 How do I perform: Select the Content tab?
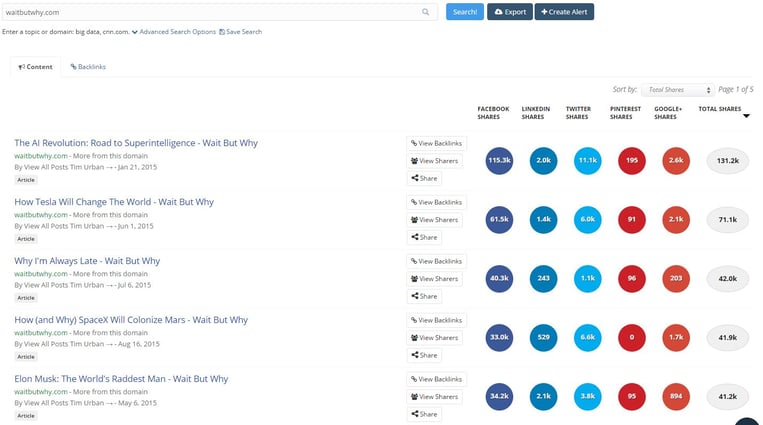(36, 67)
